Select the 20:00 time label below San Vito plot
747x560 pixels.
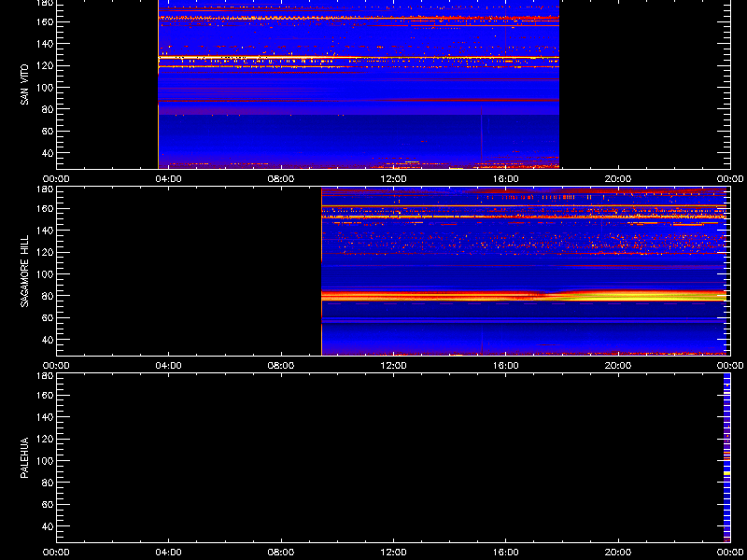click(x=618, y=179)
